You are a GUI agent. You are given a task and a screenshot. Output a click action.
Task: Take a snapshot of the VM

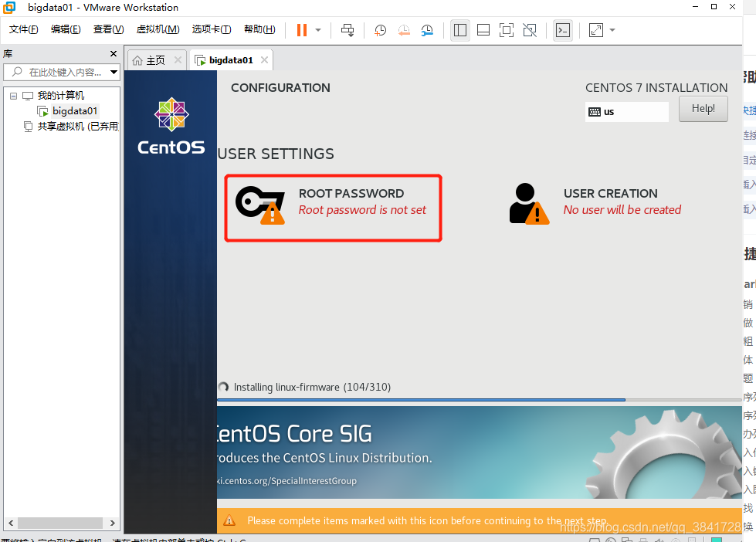[381, 30]
